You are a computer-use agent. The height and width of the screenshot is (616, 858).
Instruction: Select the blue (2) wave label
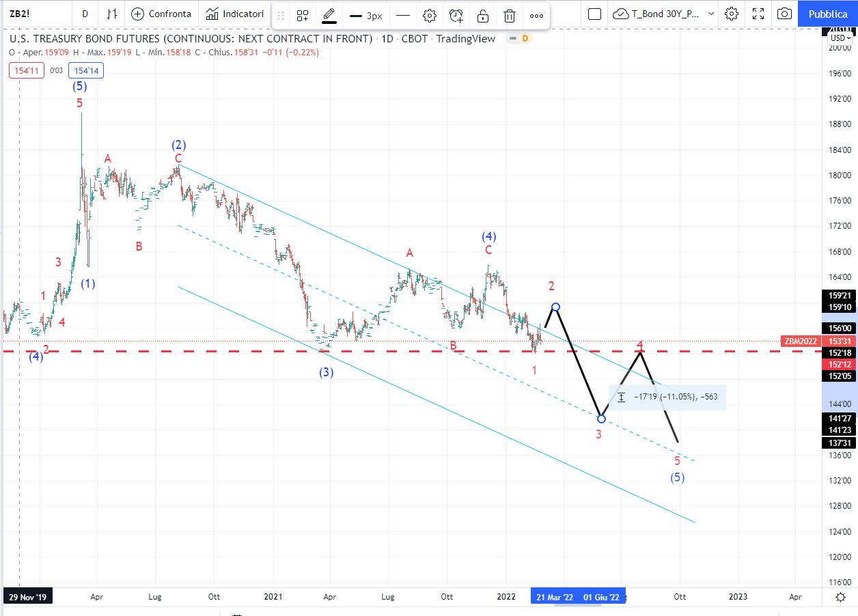pyautogui.click(x=179, y=145)
